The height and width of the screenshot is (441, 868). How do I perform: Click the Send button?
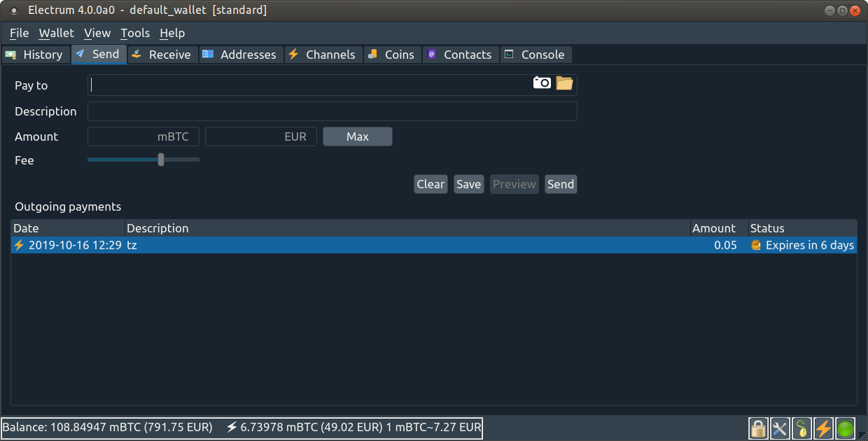pos(560,183)
